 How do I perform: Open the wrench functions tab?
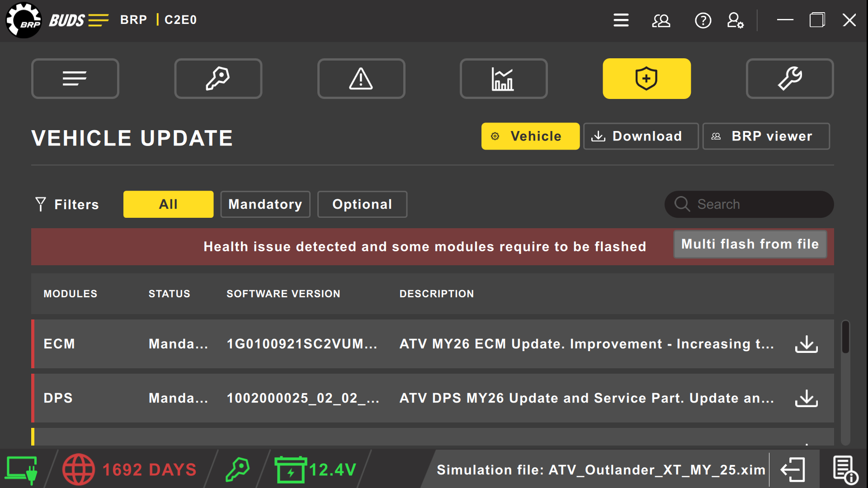pos(790,79)
